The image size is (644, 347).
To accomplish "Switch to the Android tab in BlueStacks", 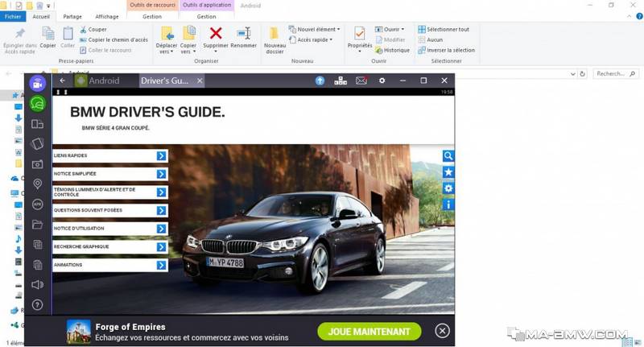I will [97, 81].
